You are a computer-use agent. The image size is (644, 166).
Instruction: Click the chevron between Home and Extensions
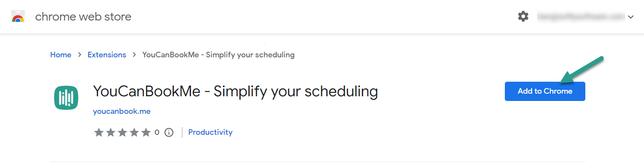click(x=80, y=55)
